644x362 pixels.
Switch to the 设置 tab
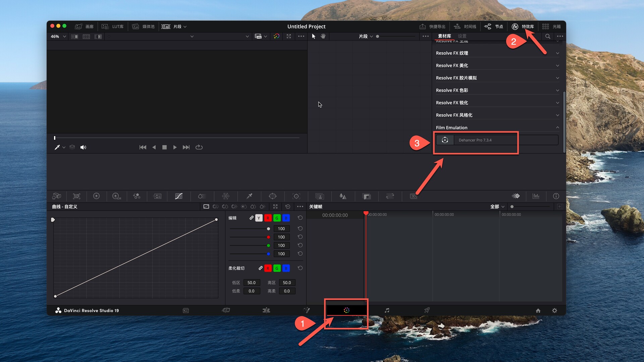coord(462,36)
